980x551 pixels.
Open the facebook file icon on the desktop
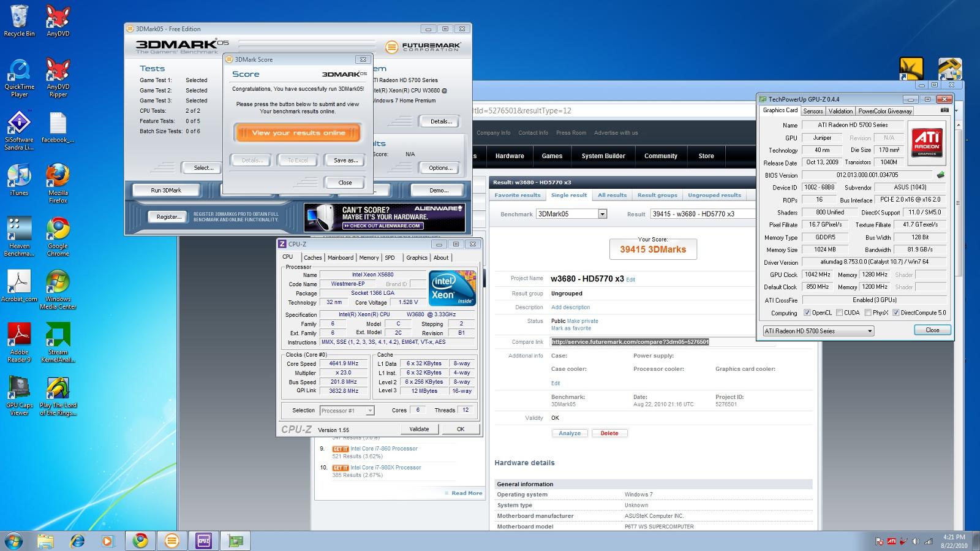58,127
